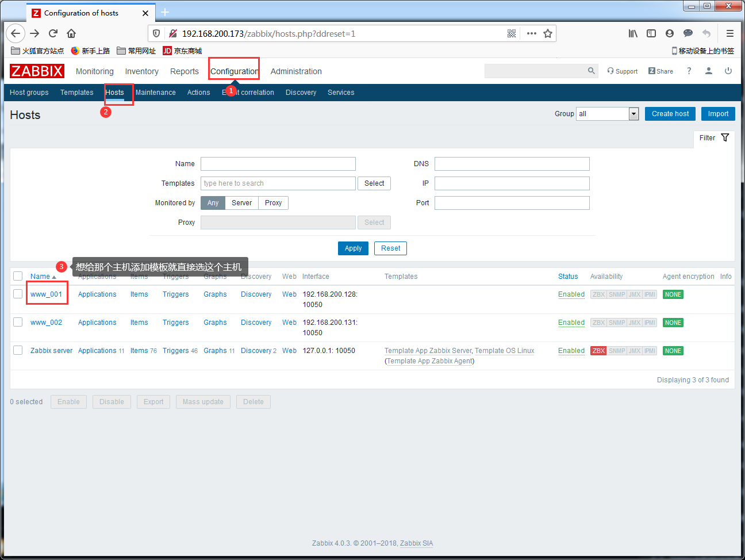
Task: Set Monitored by to Any
Action: 213,203
